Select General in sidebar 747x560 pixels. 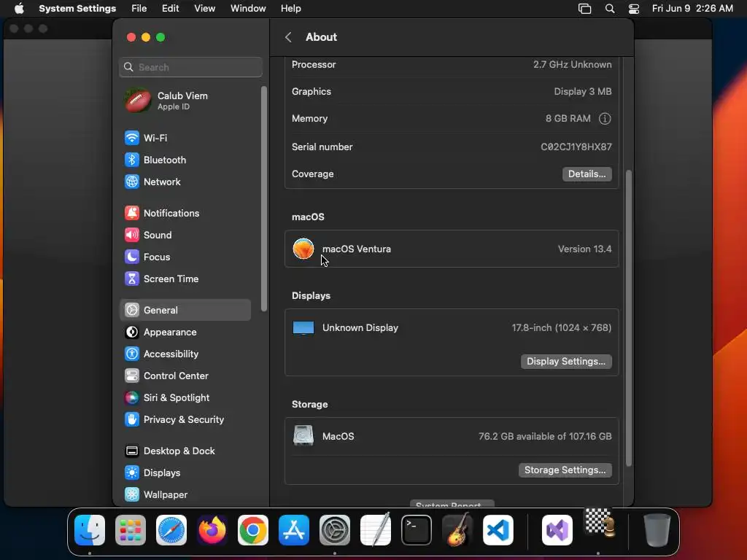[185, 310]
